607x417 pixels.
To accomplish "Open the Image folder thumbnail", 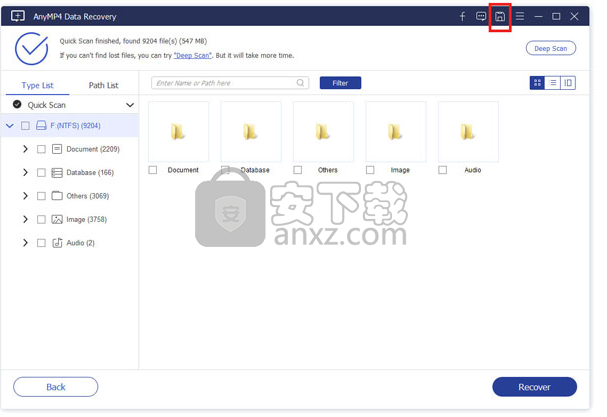I will tap(396, 132).
